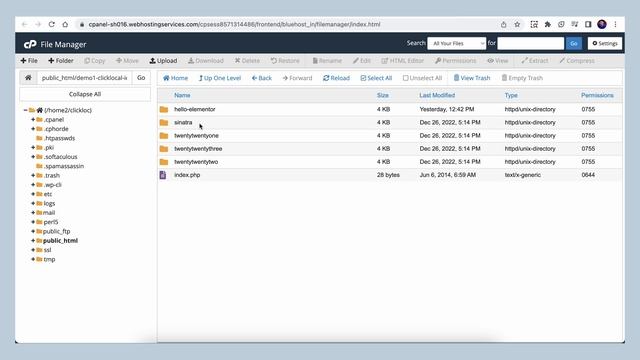
Task: Collapse the /home2/clickloc root node
Action: coord(25,110)
